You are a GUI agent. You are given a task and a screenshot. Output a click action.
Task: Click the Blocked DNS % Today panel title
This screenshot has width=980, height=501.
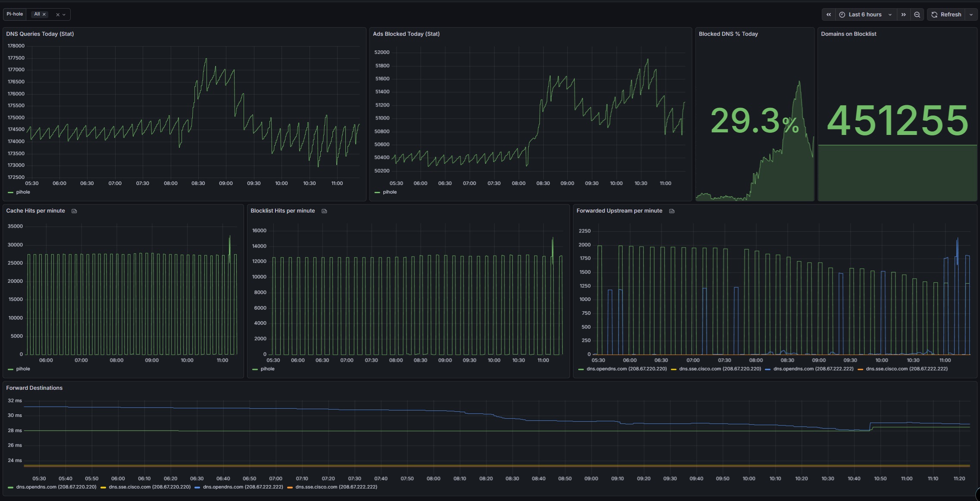click(x=728, y=34)
